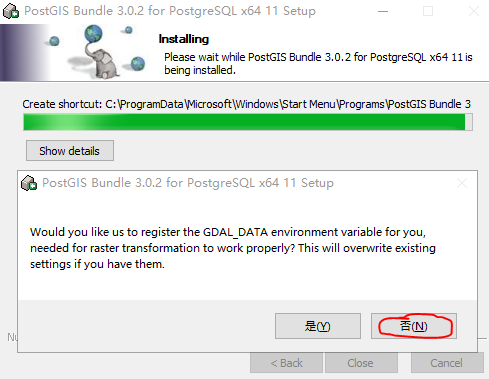Image resolution: width=489 pixels, height=379 pixels.
Task: Click the GDAL_DATA question message text
Action: click(233, 248)
